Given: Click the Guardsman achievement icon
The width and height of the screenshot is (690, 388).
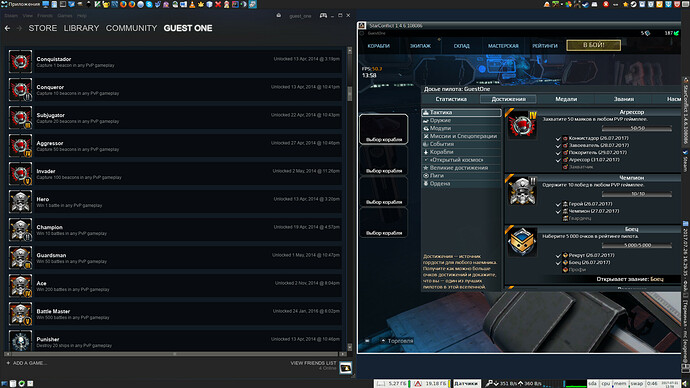Looking at the screenshot, I should click(x=20, y=258).
